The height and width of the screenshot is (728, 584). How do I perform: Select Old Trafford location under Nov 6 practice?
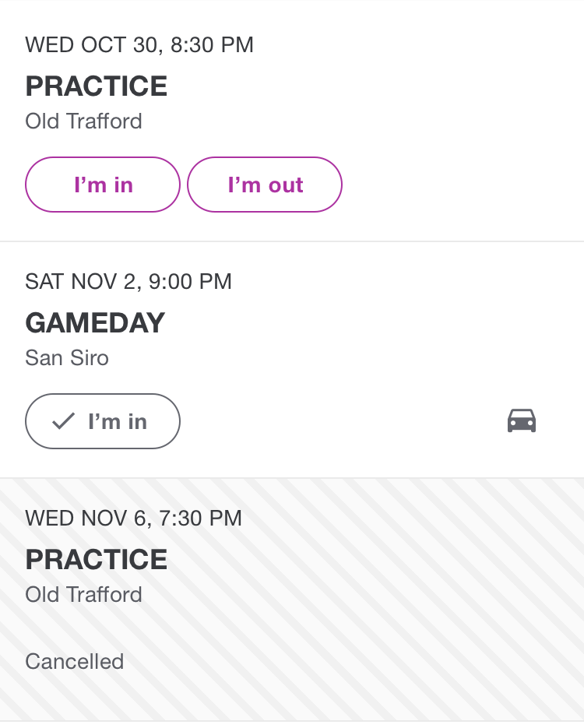tap(84, 595)
